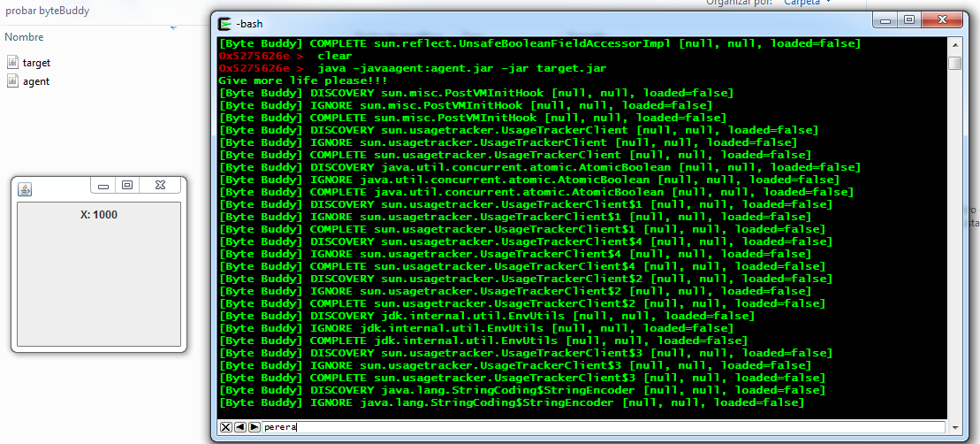980x444 pixels.
Task: Click the java -javaagent:agent.jar command line
Action: click(413, 68)
